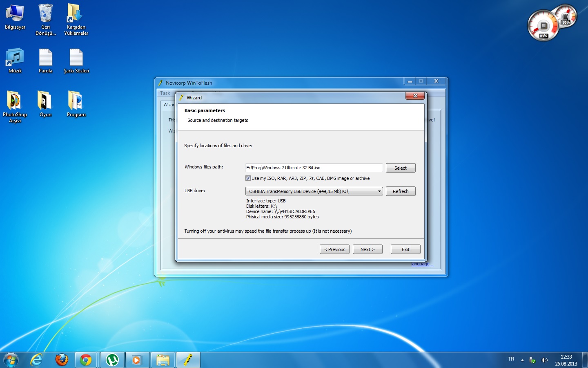Select the Müzik folder shortcut
The image size is (588, 368).
[15, 59]
